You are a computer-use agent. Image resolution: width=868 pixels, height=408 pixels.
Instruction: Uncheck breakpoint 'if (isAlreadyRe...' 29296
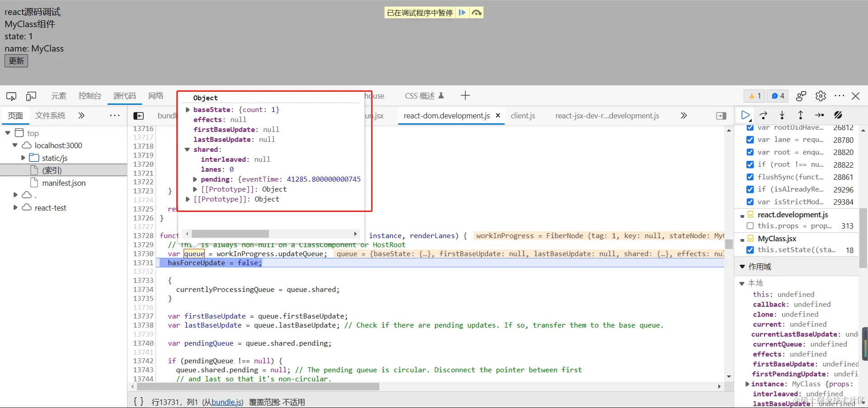pos(750,189)
